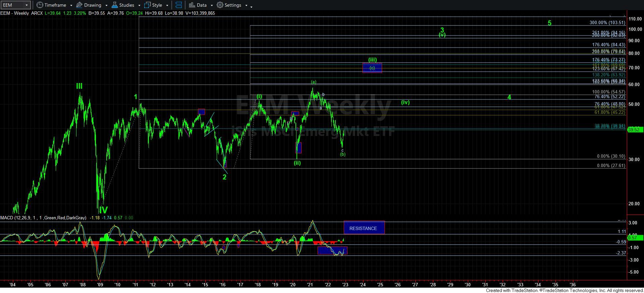Click the green '(iii)' wave label
This screenshot has width=644, height=293.
(x=372, y=60)
